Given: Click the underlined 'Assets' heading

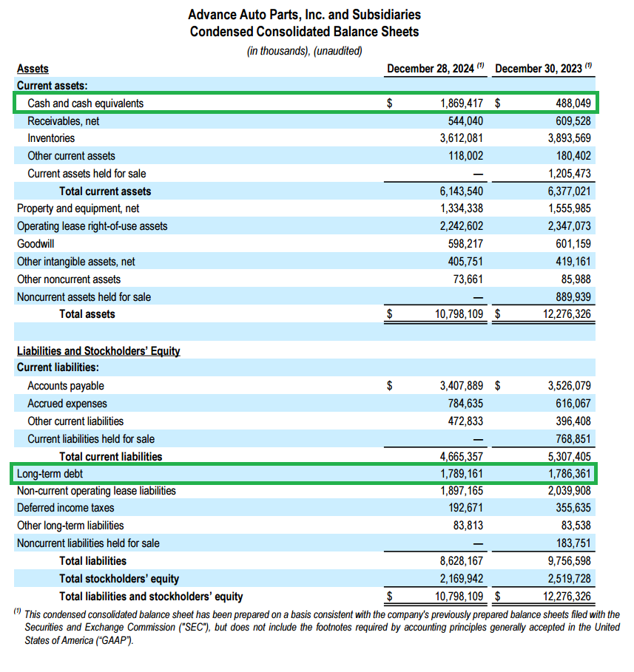Looking at the screenshot, I should coord(33,69).
